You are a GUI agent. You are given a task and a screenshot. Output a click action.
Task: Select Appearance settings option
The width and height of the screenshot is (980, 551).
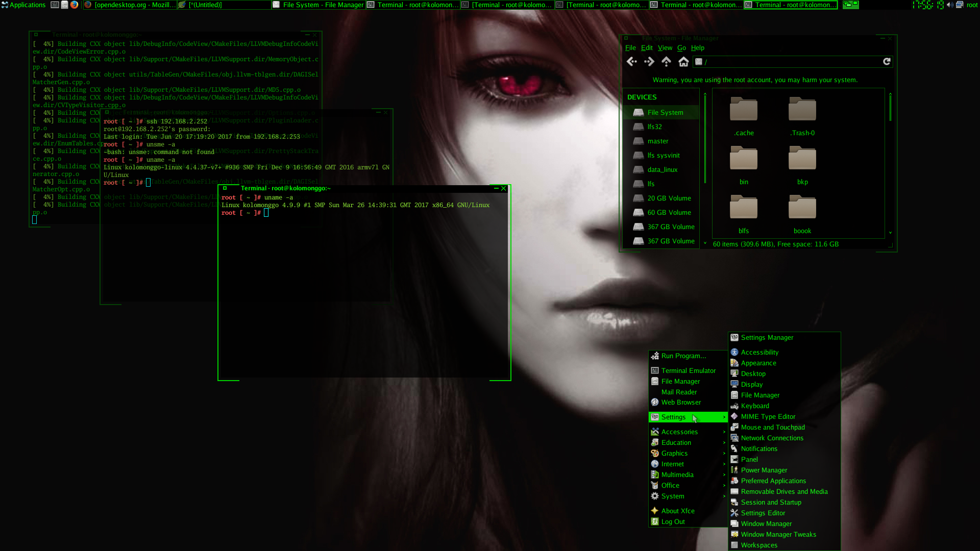click(758, 363)
